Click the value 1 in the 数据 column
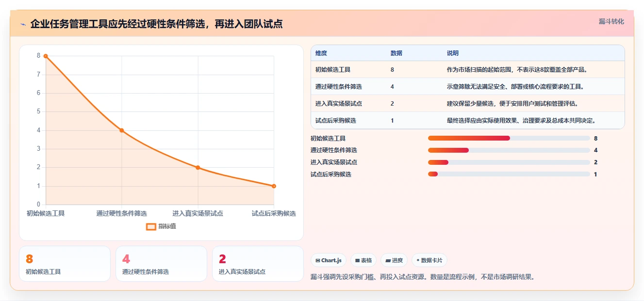644x301 pixels. (x=392, y=121)
